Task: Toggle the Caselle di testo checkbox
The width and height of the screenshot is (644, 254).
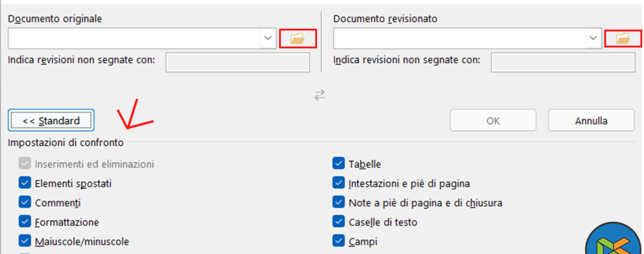Action: [339, 222]
